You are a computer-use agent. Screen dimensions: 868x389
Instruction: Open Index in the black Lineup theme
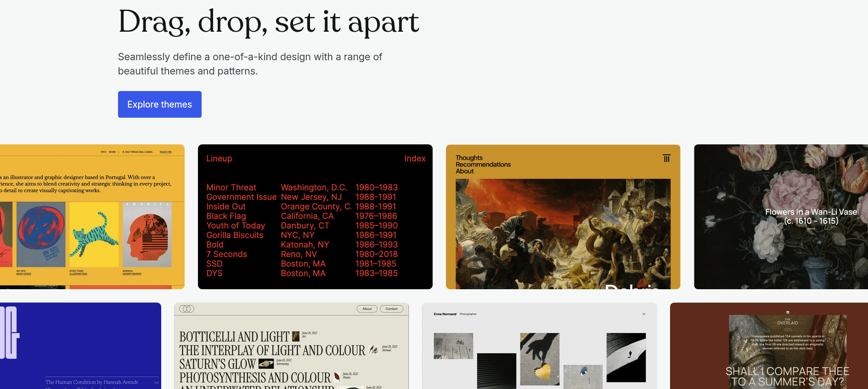pyautogui.click(x=414, y=159)
